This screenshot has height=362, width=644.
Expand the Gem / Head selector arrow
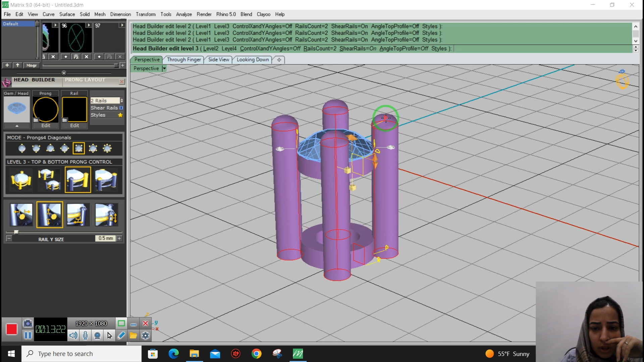17,126
